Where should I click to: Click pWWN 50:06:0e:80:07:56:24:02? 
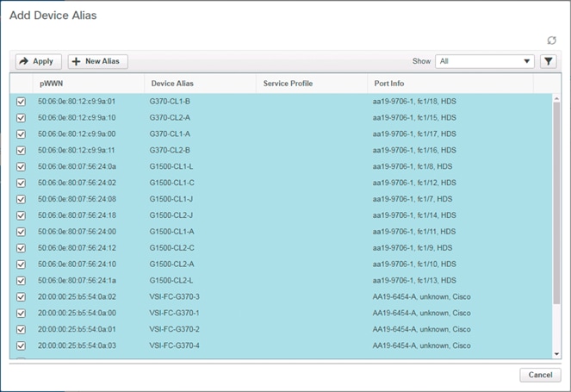tap(77, 183)
